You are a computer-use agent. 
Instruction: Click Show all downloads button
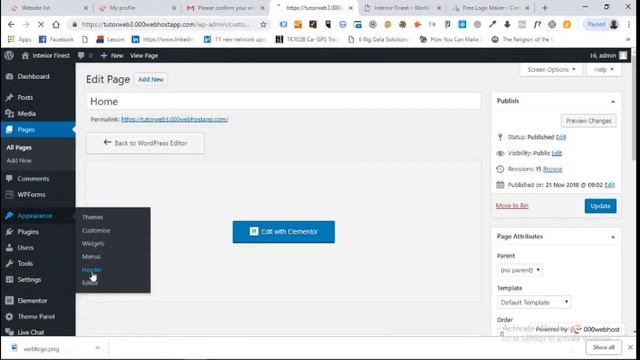[x=603, y=347]
